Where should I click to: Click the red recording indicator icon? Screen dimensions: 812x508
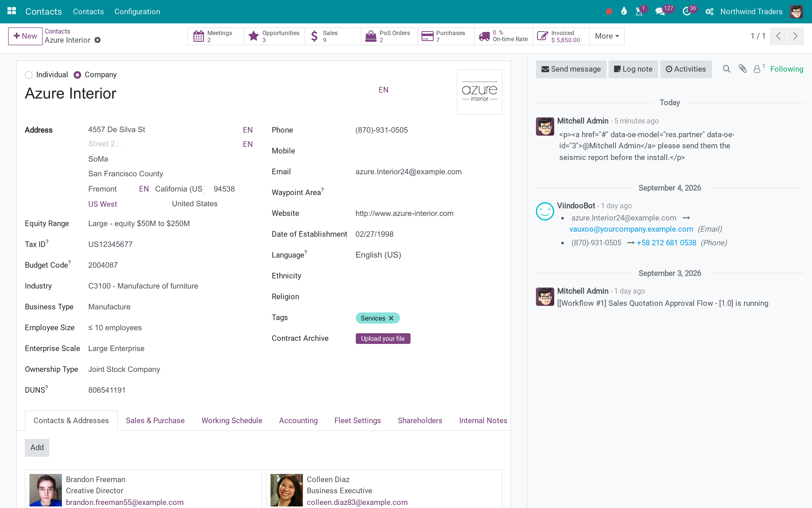coord(609,12)
